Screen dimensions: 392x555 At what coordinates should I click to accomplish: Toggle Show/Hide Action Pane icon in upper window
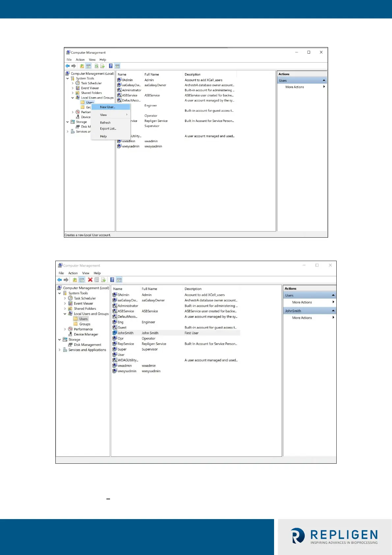[117, 66]
